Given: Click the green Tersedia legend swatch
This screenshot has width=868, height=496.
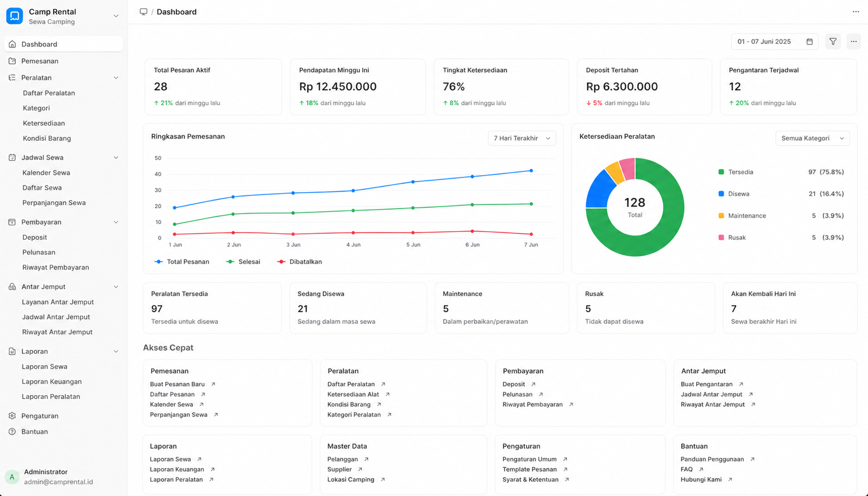Looking at the screenshot, I should tap(721, 172).
